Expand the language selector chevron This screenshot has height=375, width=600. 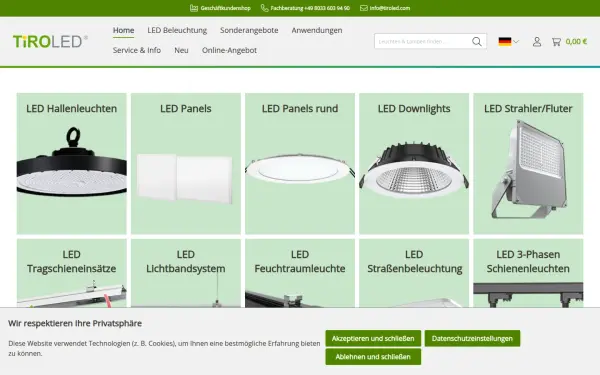[x=516, y=41]
